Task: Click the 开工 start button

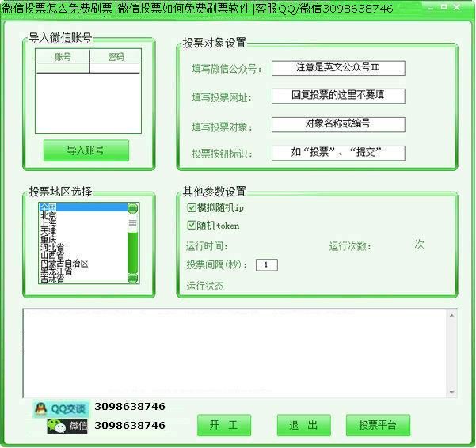Action: pyautogui.click(x=224, y=425)
